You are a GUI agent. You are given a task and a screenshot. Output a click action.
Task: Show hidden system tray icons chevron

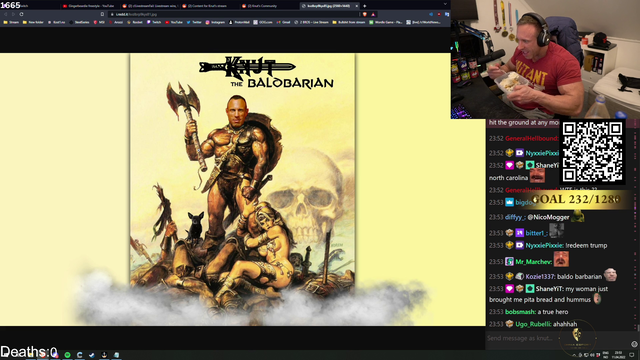click(574, 355)
